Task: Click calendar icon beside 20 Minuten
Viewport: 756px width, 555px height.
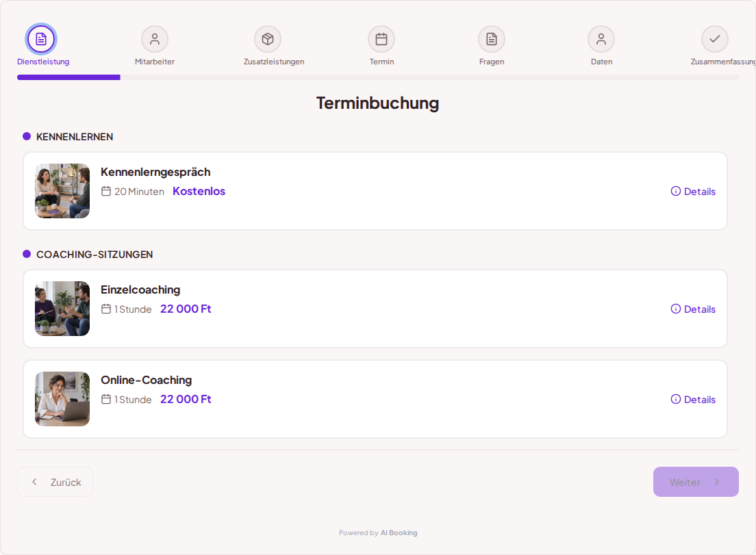Action: [106, 191]
